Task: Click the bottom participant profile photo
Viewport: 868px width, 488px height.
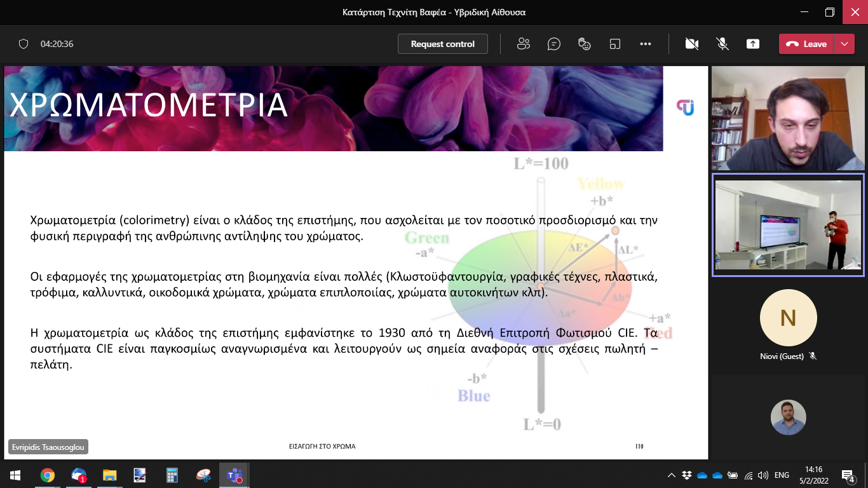Action: (788, 417)
